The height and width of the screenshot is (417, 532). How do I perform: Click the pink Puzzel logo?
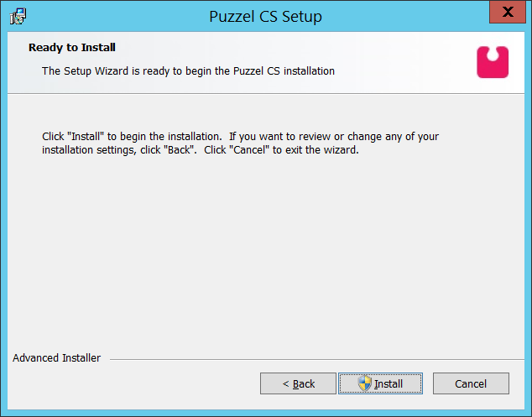493,62
